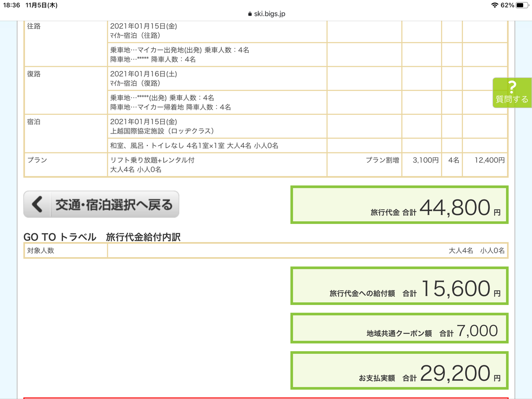532x399 pixels.
Task: Tap the battery icon in status bar
Action: (523, 5)
